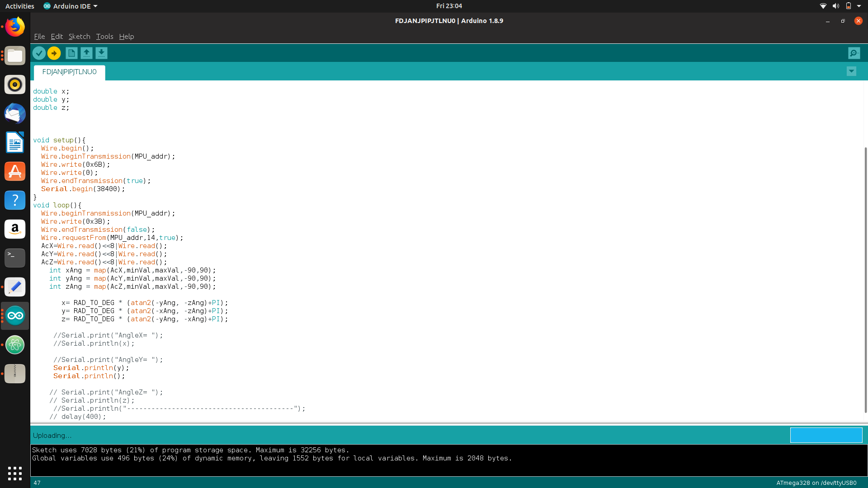Screen dimensions: 868x488
Task: Expand the tab options dropdown on the right
Action: (851, 71)
